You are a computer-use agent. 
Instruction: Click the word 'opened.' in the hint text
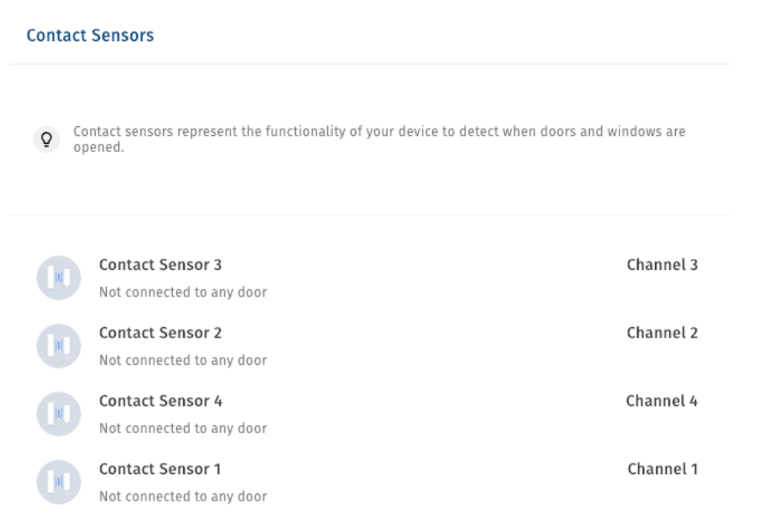point(99,147)
